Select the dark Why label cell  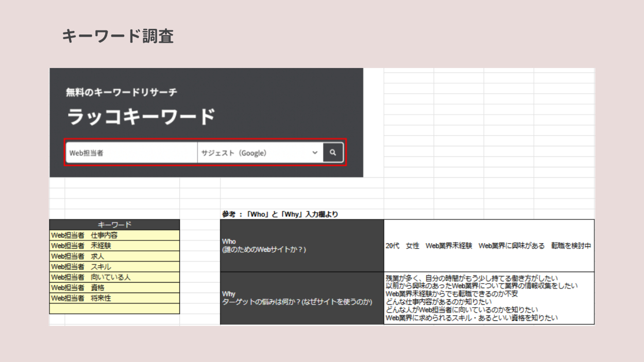point(302,298)
